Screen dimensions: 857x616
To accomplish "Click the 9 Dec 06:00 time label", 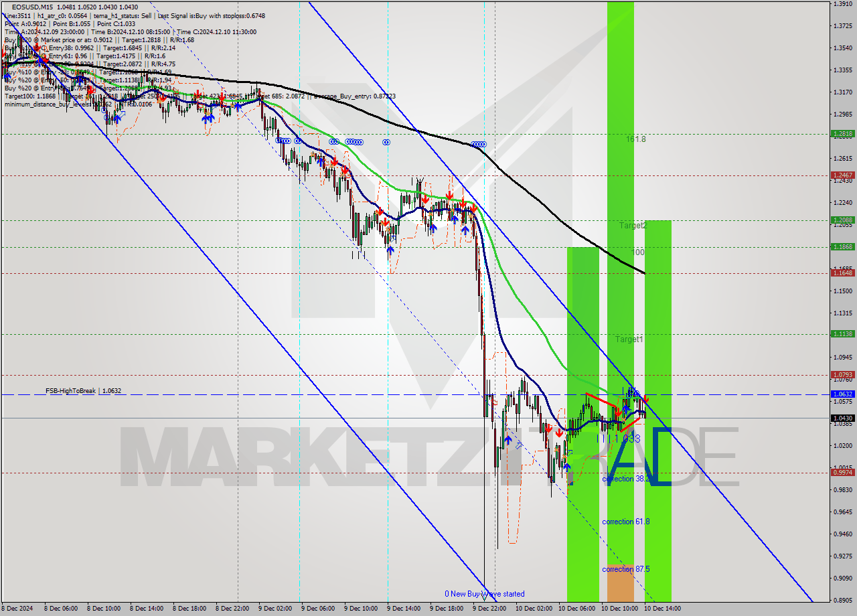I will (x=317, y=609).
